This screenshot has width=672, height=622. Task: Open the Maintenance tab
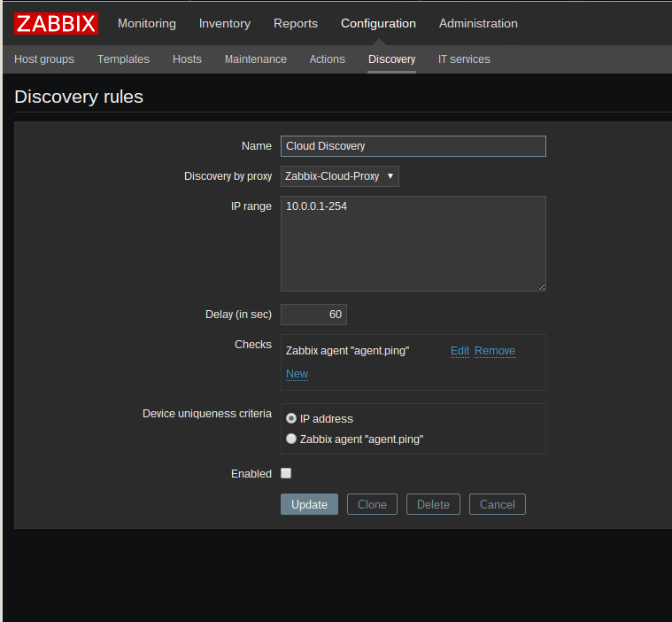(x=255, y=59)
